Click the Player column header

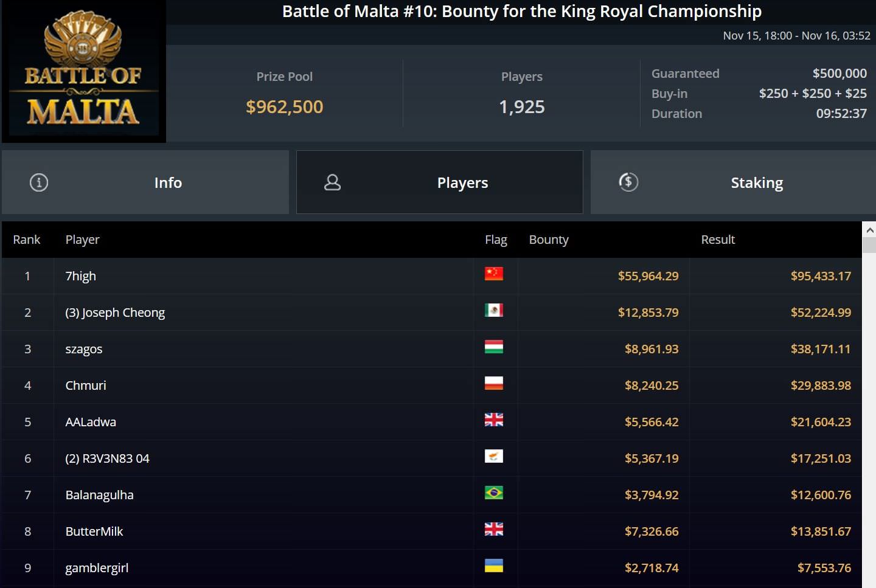coord(82,240)
